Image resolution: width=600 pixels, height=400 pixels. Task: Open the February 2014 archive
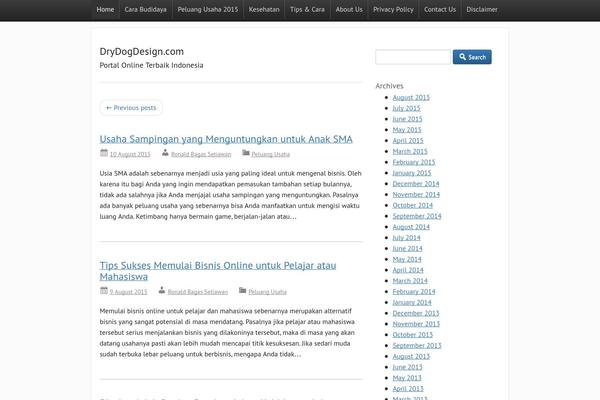tap(414, 292)
